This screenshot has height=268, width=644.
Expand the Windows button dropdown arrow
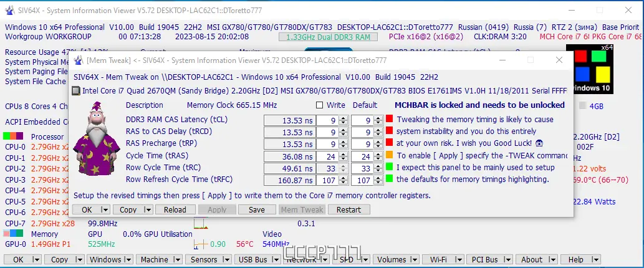pyautogui.click(x=128, y=259)
